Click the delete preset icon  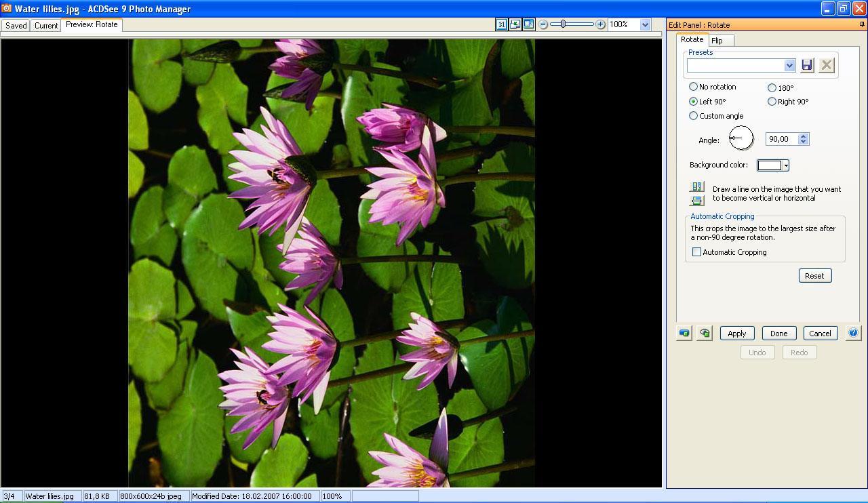[x=826, y=65]
